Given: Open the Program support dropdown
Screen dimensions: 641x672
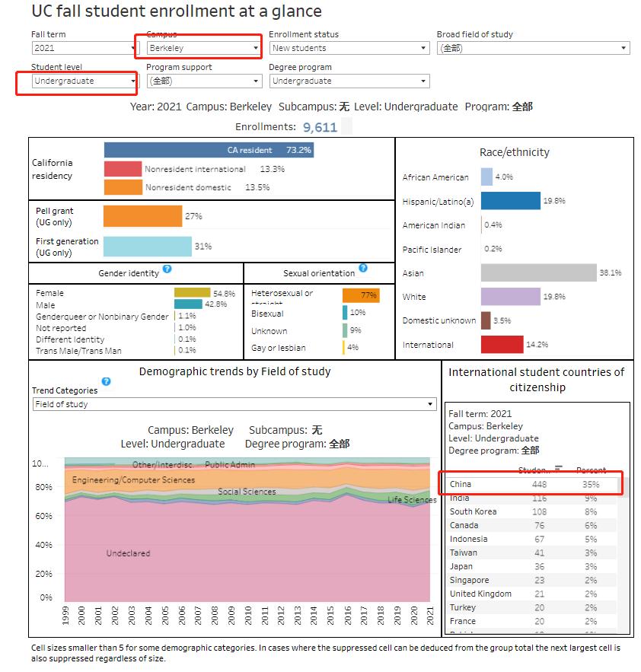Looking at the screenshot, I should (x=203, y=81).
